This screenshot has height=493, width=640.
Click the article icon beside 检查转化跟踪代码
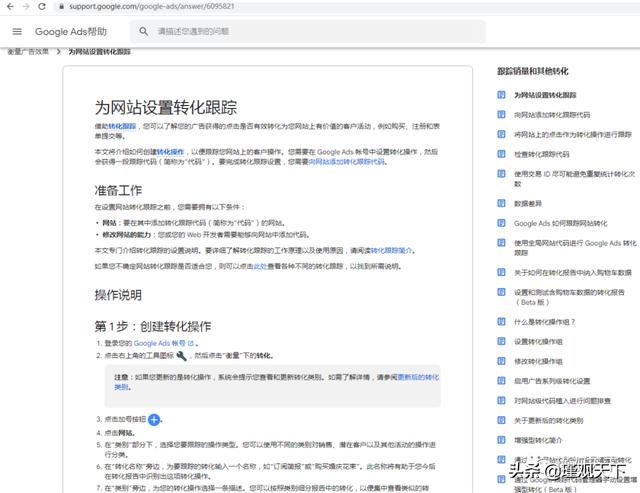click(x=501, y=154)
